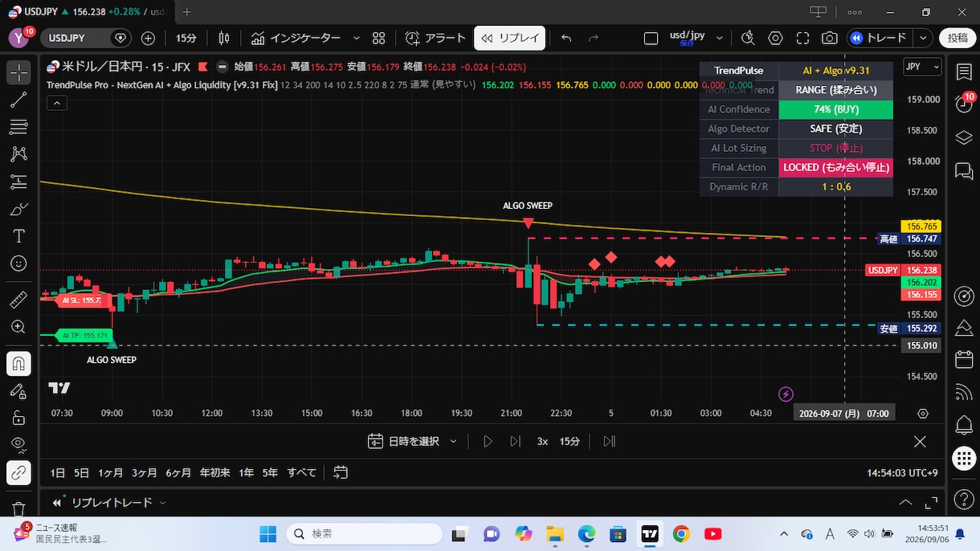Open the インジケーター indicators dialog

pyautogui.click(x=296, y=38)
